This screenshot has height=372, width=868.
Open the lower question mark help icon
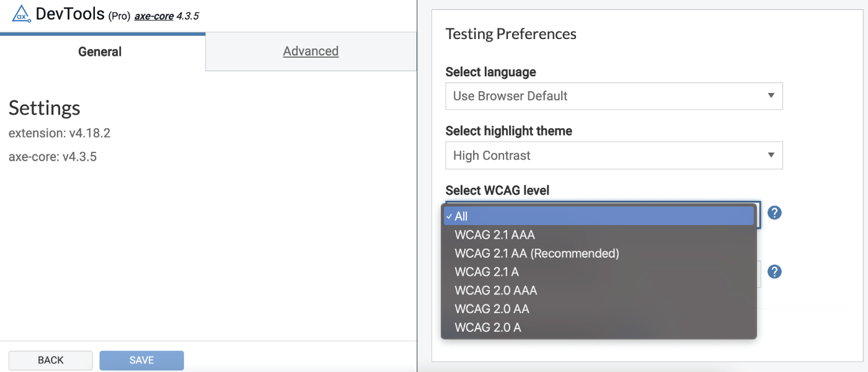[774, 272]
